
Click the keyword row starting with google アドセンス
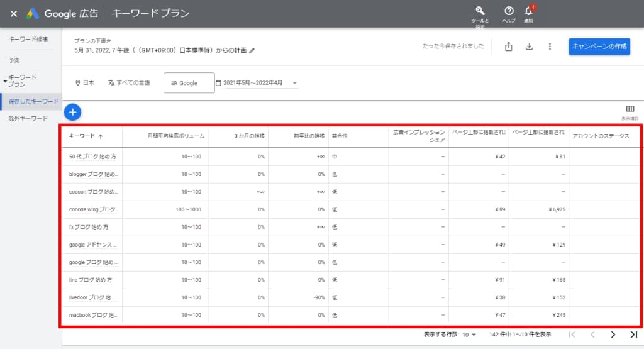click(93, 245)
